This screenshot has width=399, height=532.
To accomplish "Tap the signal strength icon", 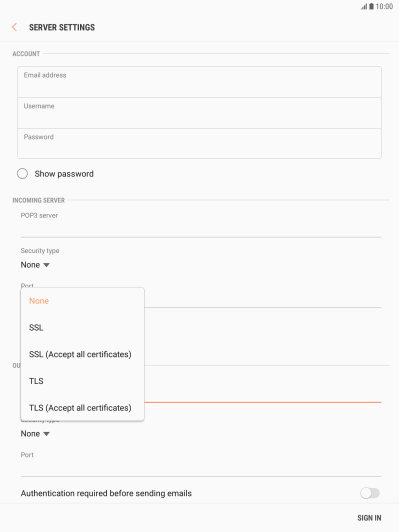I will click(x=364, y=6).
